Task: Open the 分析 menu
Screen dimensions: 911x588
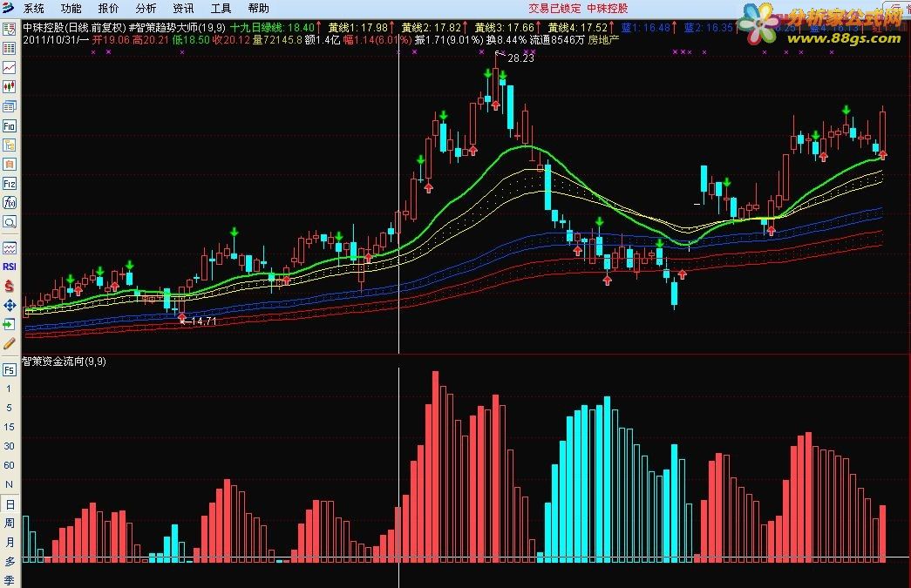Action: pyautogui.click(x=146, y=8)
